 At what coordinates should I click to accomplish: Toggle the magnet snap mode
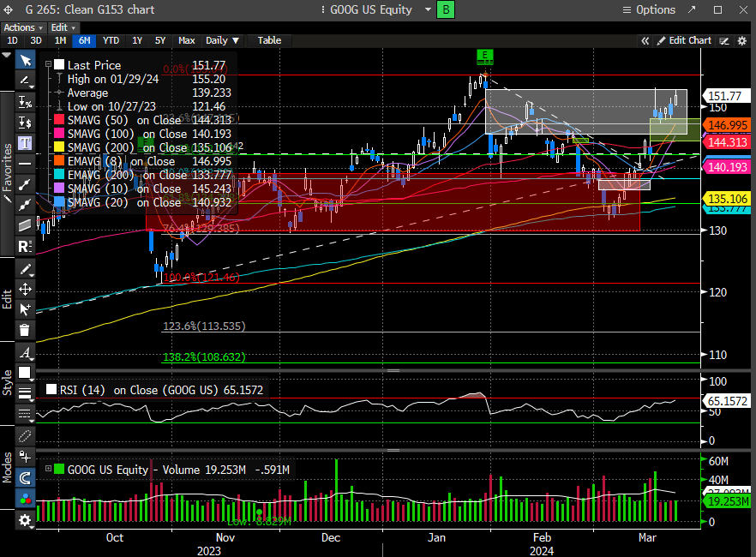[25, 477]
